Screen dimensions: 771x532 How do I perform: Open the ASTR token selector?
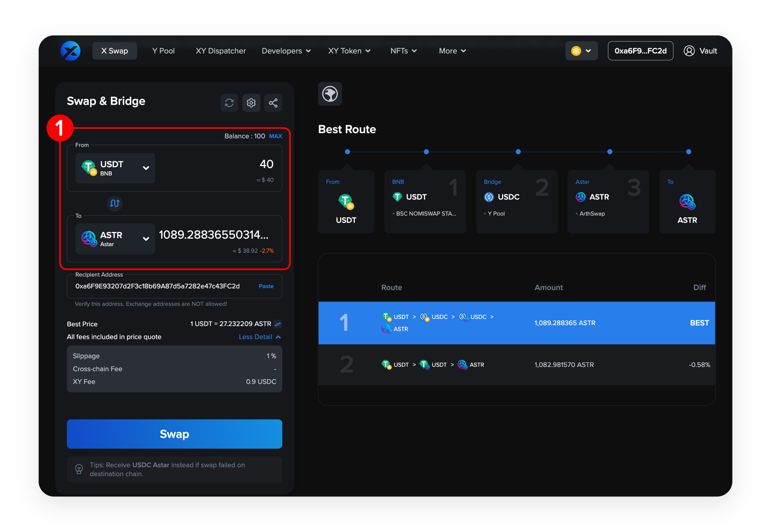115,239
